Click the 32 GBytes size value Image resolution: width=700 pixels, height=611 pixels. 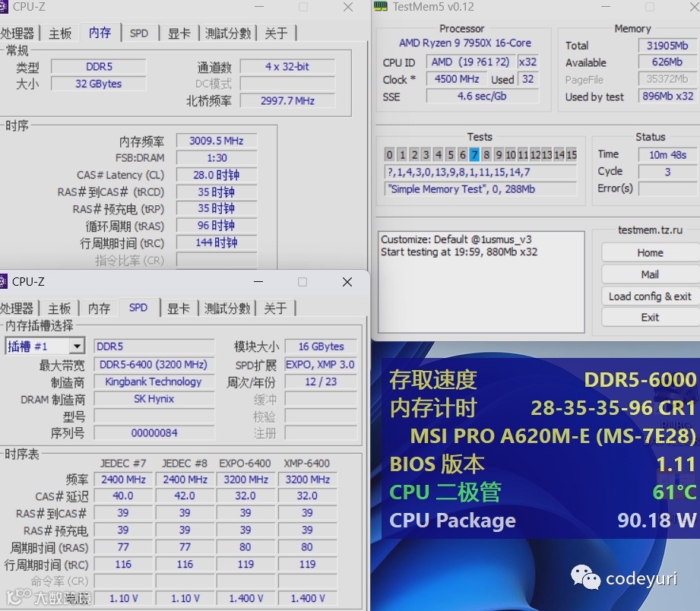coord(99,84)
